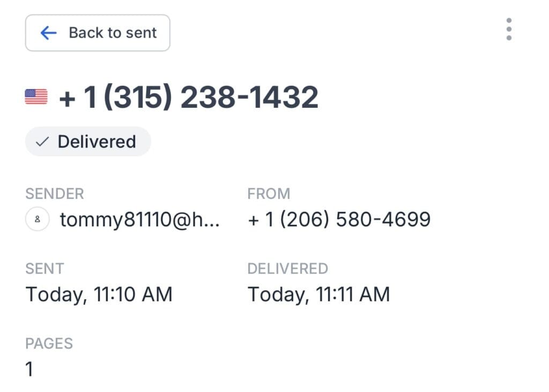Click the delivered time Today, 11:11 AM
Viewport: 549px width, 392px height.
click(318, 294)
